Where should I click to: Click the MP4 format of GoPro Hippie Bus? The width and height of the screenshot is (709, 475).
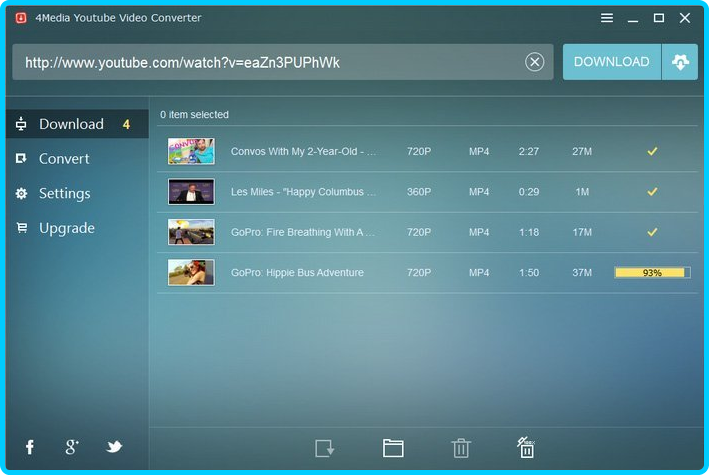click(479, 272)
